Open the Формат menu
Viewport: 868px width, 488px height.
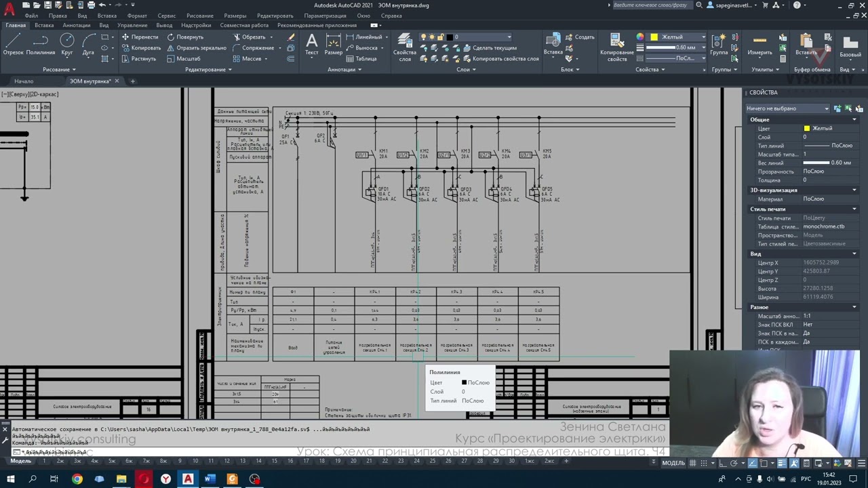[x=137, y=16]
